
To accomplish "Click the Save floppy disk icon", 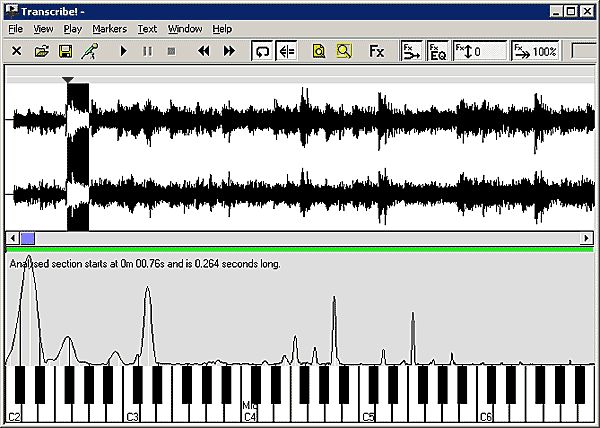I will click(65, 51).
